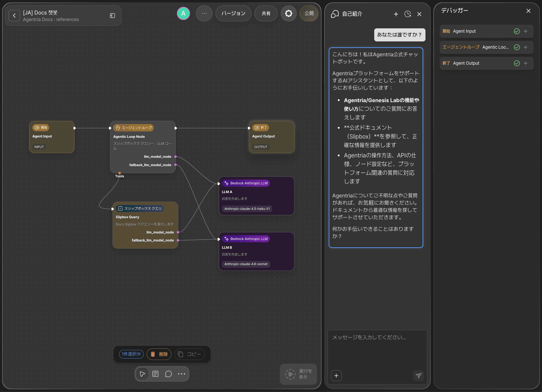Select the Agent Output end node
Image resolution: width=542 pixels, height=392 pixels.
click(x=272, y=137)
